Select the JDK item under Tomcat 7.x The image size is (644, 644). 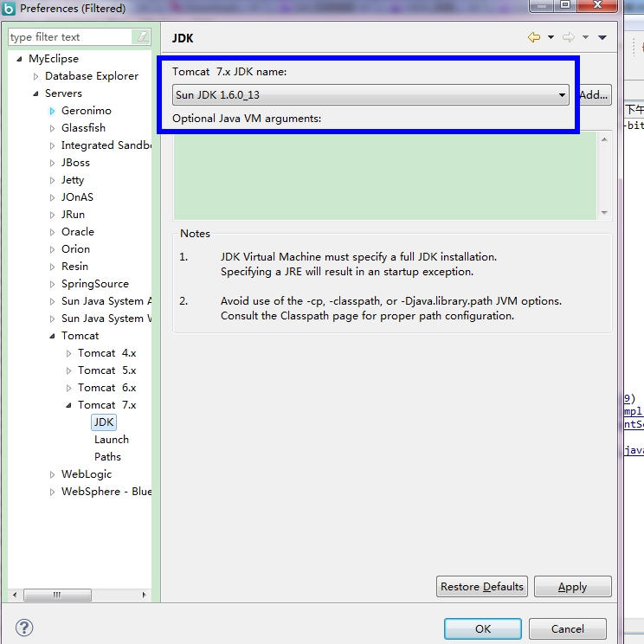tap(104, 422)
